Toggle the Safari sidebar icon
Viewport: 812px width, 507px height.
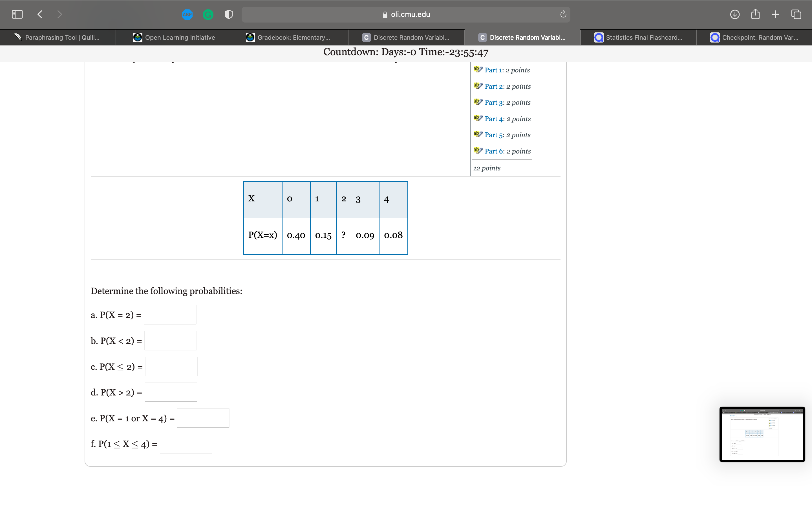tap(17, 14)
